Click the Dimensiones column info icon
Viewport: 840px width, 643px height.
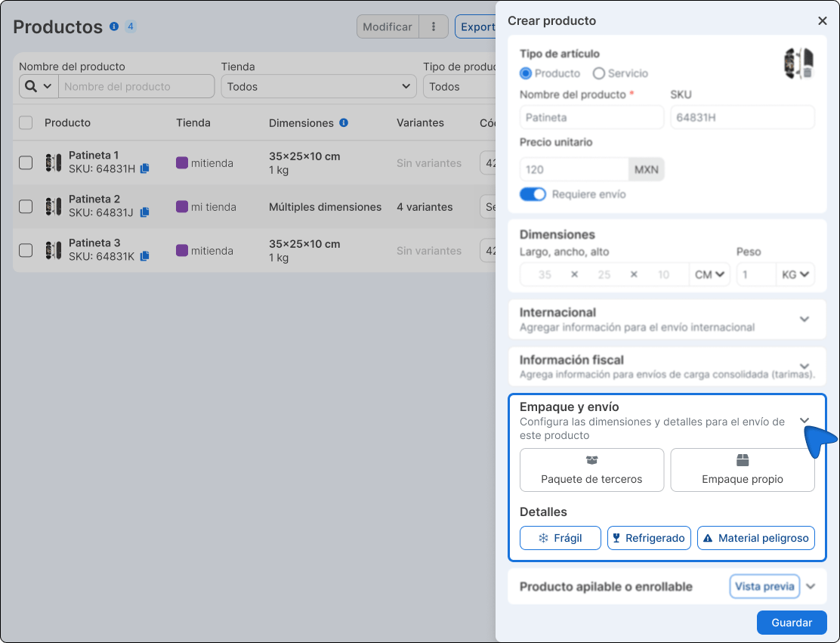(x=344, y=122)
